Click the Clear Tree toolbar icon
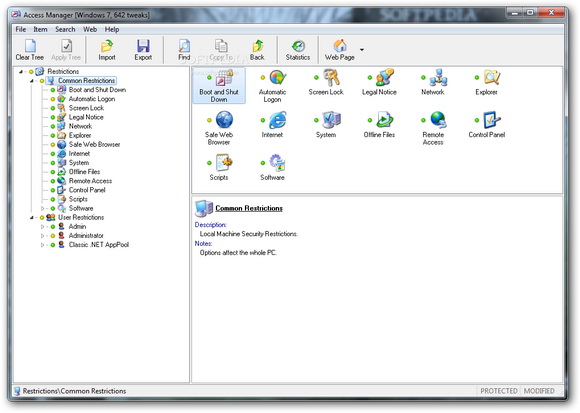The height and width of the screenshot is (413, 580). [30, 46]
